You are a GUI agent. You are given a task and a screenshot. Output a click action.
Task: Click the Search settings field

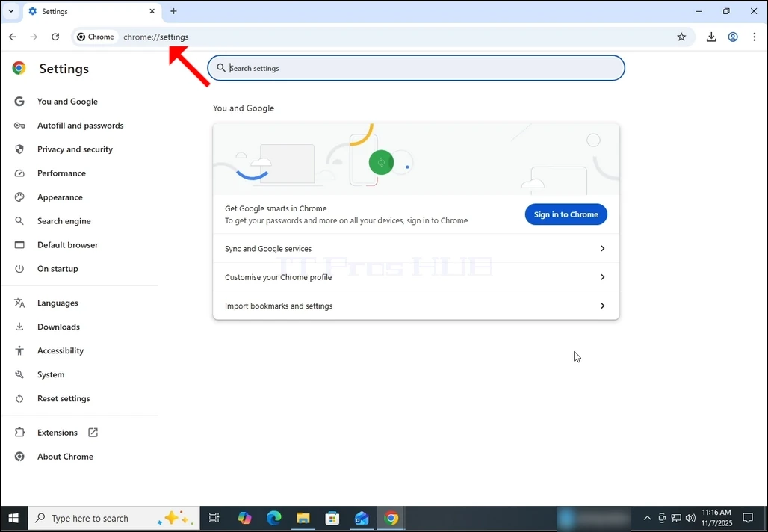tap(416, 68)
